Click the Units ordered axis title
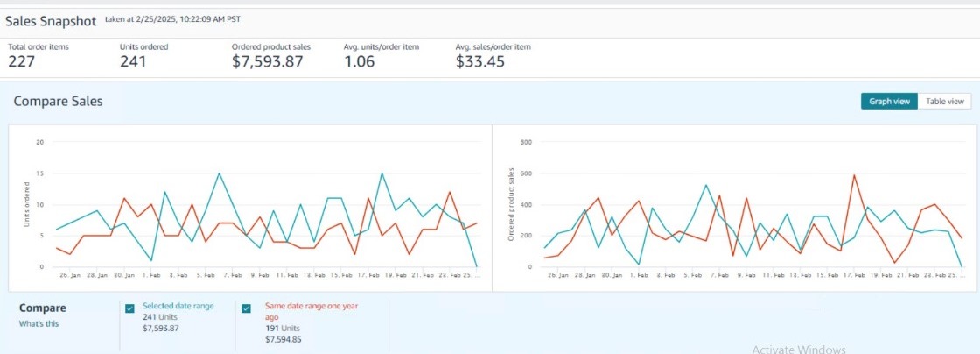Screen dimensions: 980x354 pos(27,204)
